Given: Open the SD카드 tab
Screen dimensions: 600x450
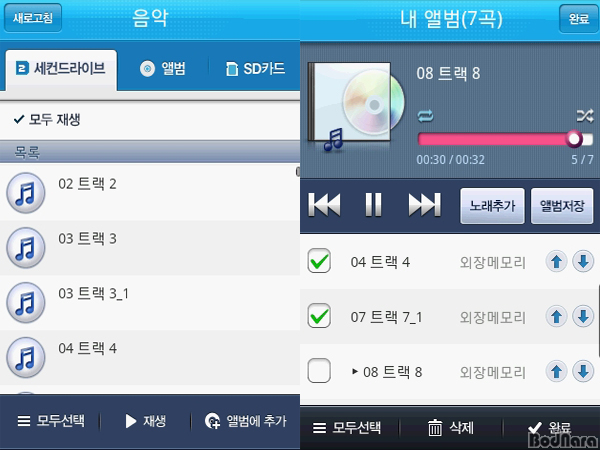Looking at the screenshot, I should [255, 69].
